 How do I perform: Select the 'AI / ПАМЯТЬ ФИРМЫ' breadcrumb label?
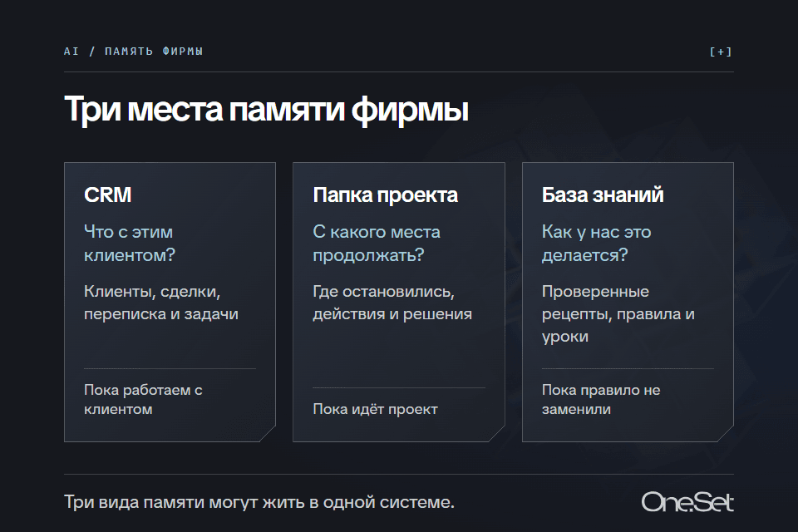pyautogui.click(x=133, y=51)
